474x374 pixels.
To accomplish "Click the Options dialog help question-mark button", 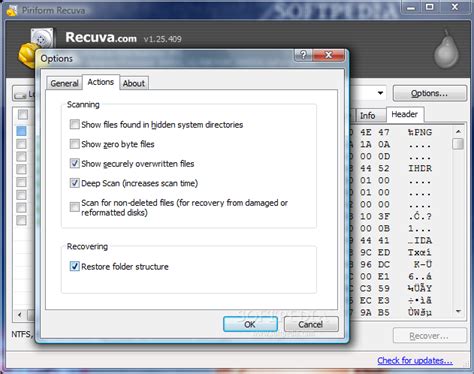I will tap(303, 55).
